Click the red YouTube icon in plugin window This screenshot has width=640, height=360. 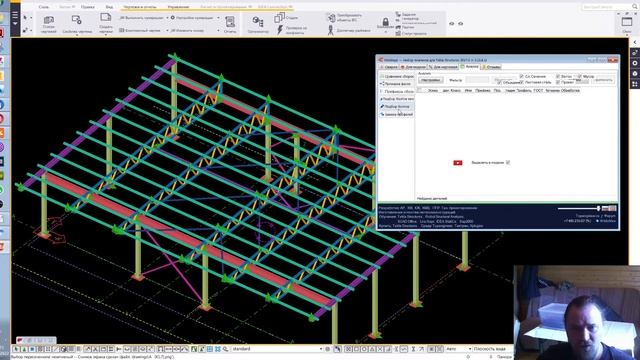(458, 162)
